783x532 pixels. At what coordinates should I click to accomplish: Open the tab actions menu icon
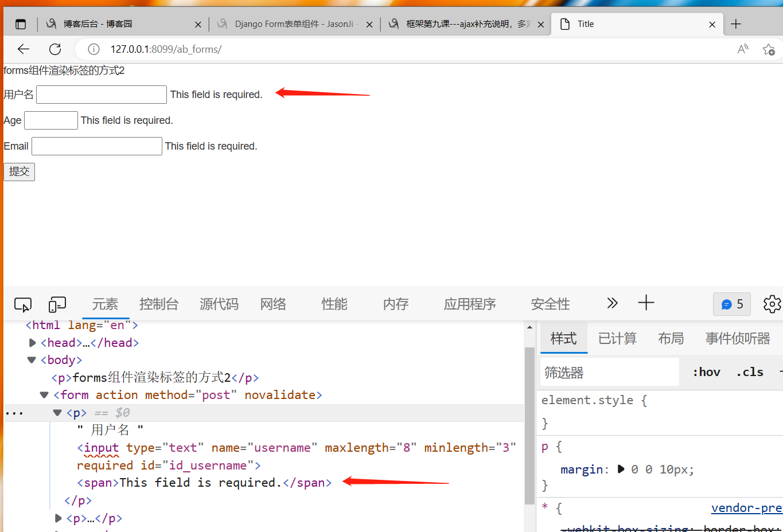tap(21, 24)
